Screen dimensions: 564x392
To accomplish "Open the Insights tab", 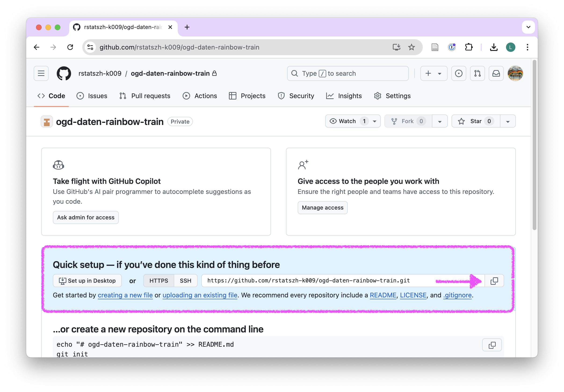I will click(x=344, y=96).
